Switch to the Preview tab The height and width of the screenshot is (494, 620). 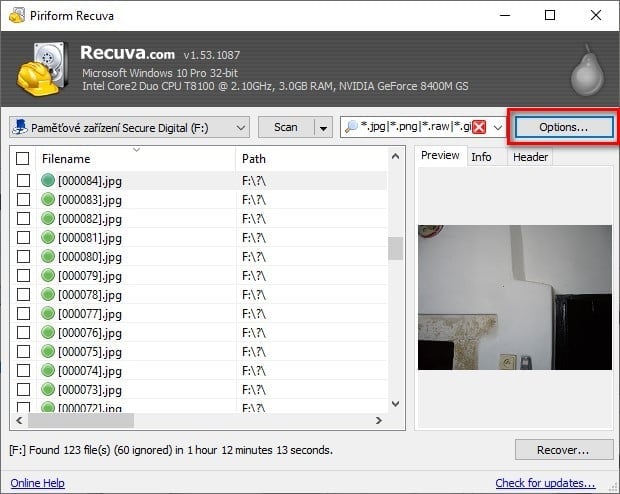coord(440,155)
